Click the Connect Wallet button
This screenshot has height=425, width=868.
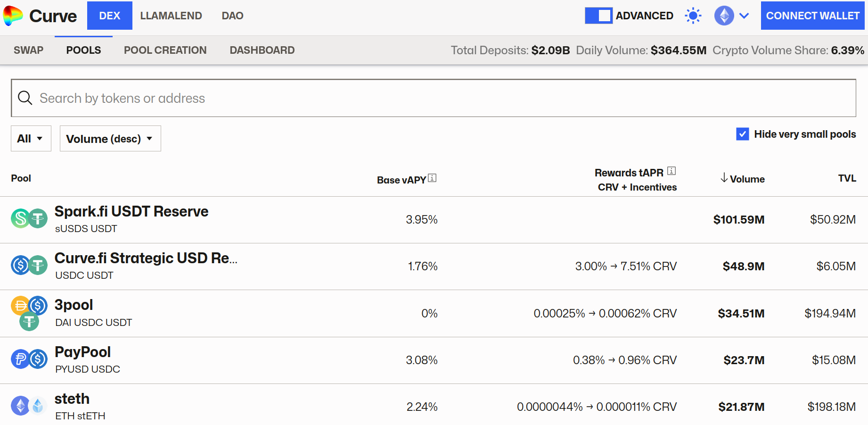[812, 16]
